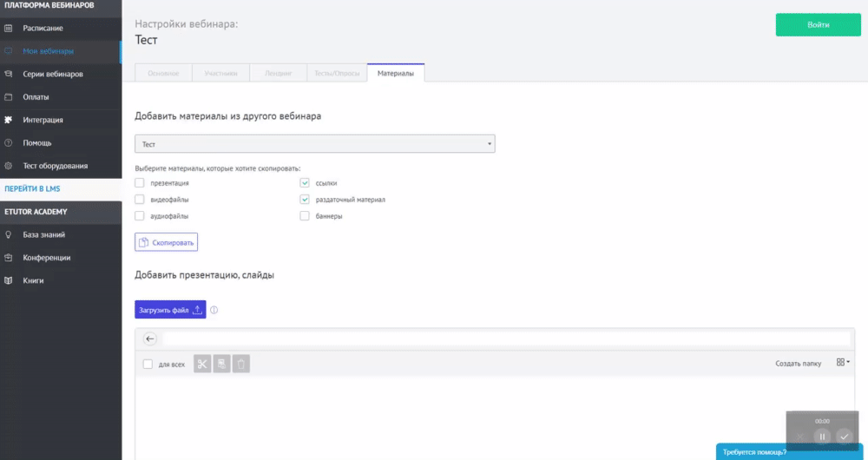Open the webinar selection dropdown showing Тест
868x460 pixels.
tap(314, 143)
